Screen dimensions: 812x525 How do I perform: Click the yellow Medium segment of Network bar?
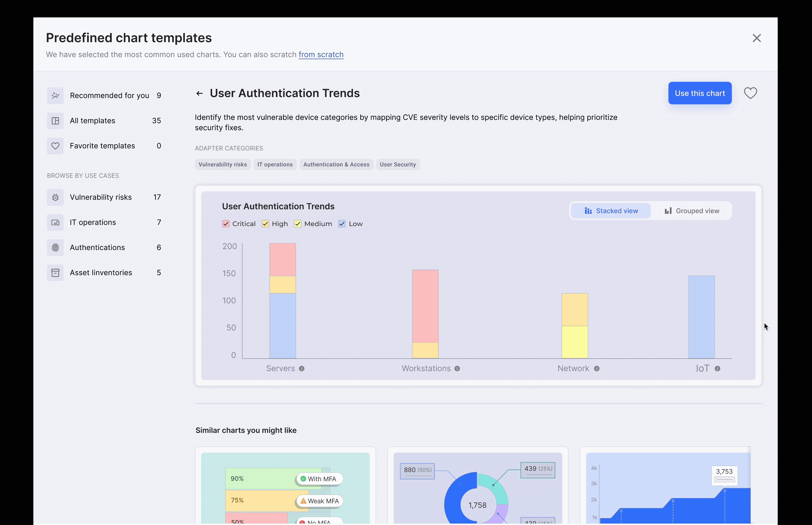tap(575, 342)
